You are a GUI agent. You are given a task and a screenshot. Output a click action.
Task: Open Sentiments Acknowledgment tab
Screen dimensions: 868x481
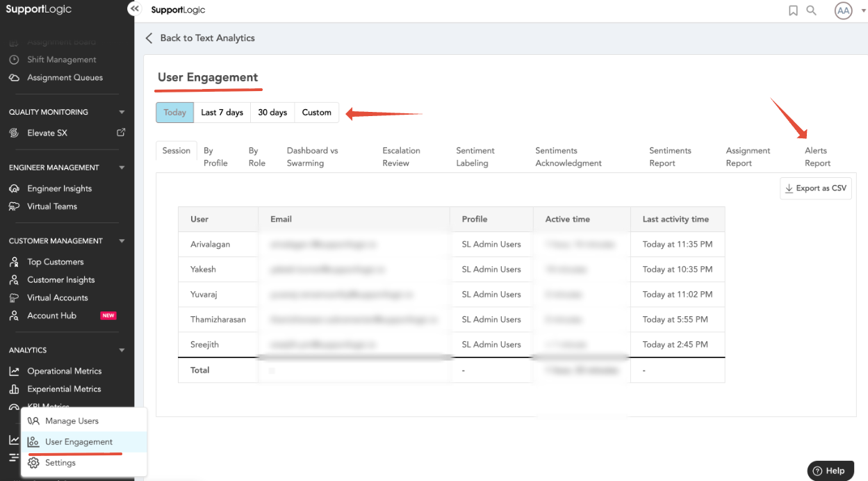click(x=568, y=156)
